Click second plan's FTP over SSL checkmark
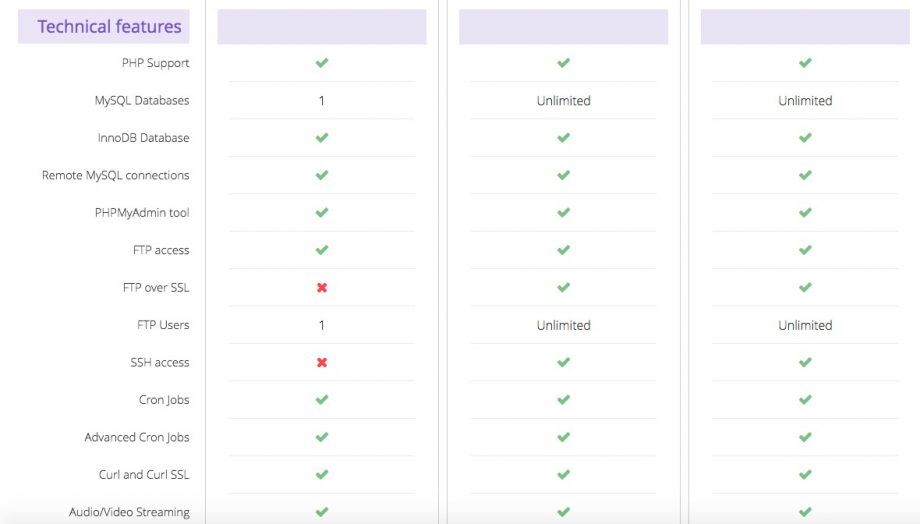Viewport: 920px width, 524px height. pos(563,288)
